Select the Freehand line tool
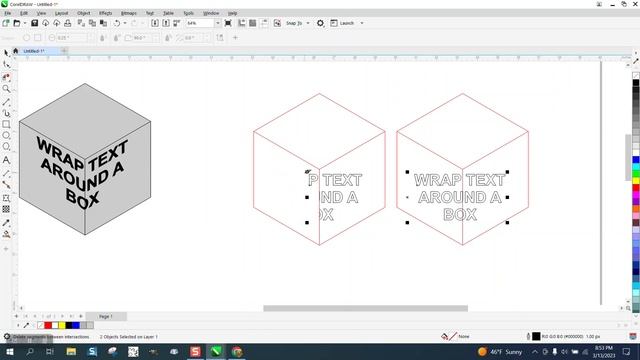The width and height of the screenshot is (640, 360). (x=6, y=102)
